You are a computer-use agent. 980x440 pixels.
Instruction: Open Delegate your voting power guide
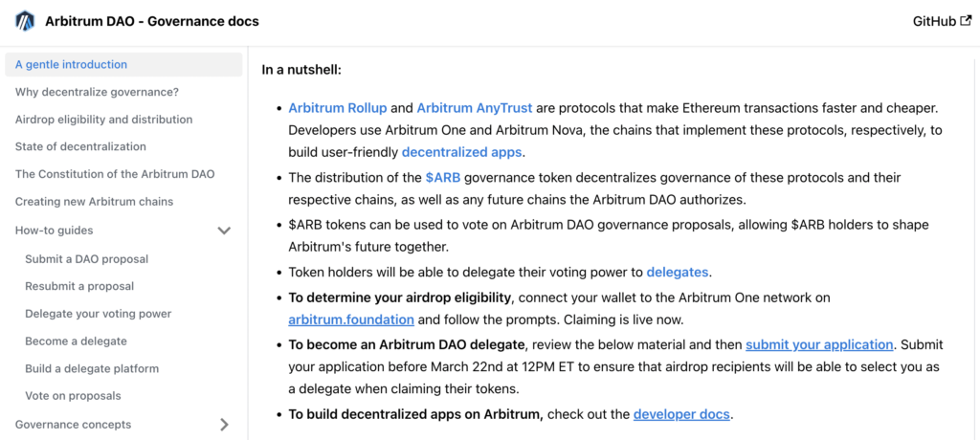coord(98,314)
